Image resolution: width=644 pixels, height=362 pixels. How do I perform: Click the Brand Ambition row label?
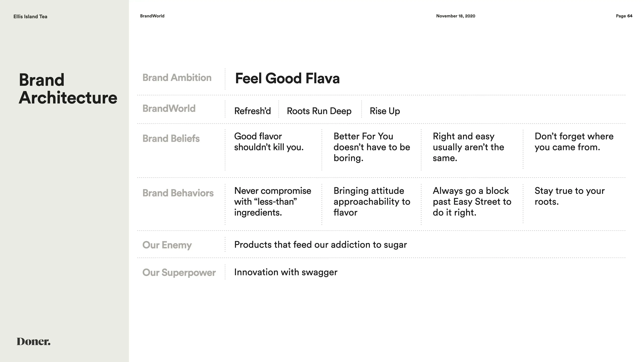click(177, 78)
